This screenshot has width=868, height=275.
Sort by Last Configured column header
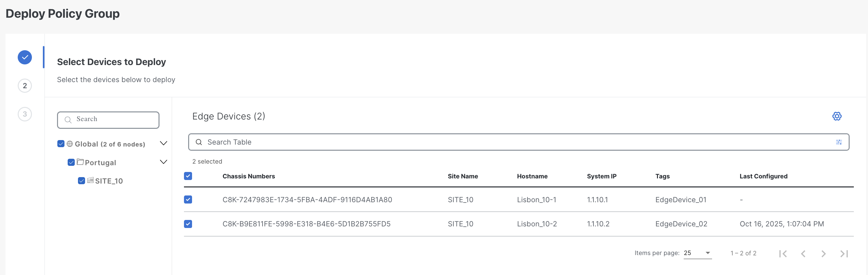point(763,176)
